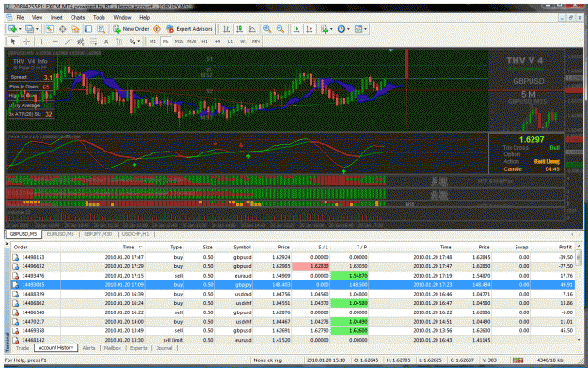Set timeframe to H1

tap(204, 41)
